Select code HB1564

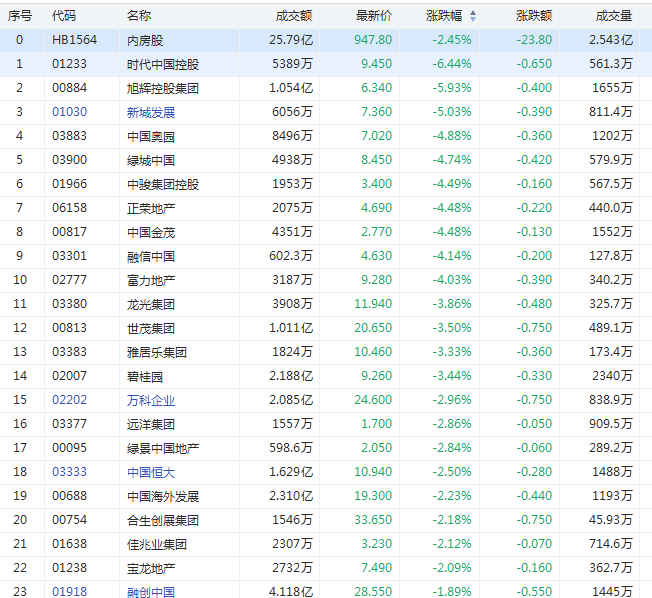pyautogui.click(x=74, y=40)
